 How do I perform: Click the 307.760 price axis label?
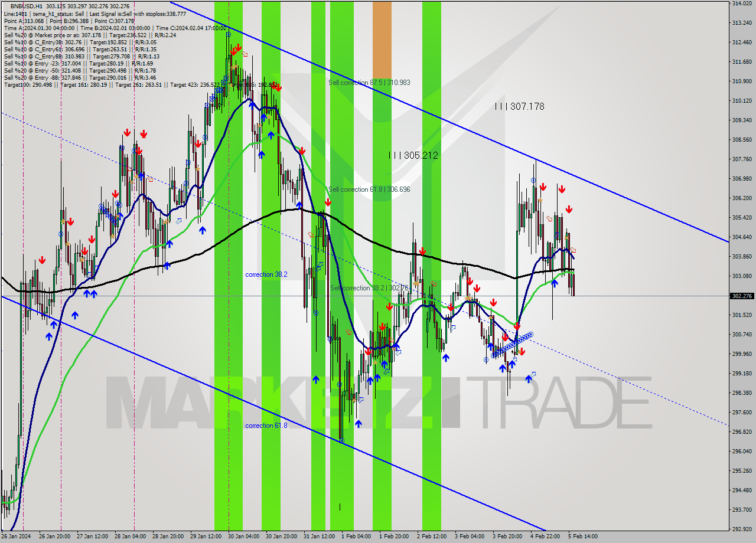(x=741, y=159)
